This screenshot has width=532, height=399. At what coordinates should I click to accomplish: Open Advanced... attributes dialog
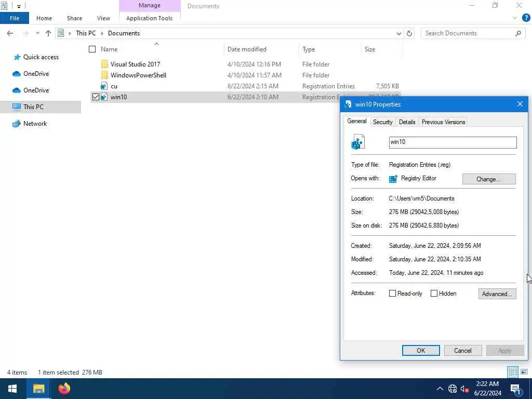(497, 294)
